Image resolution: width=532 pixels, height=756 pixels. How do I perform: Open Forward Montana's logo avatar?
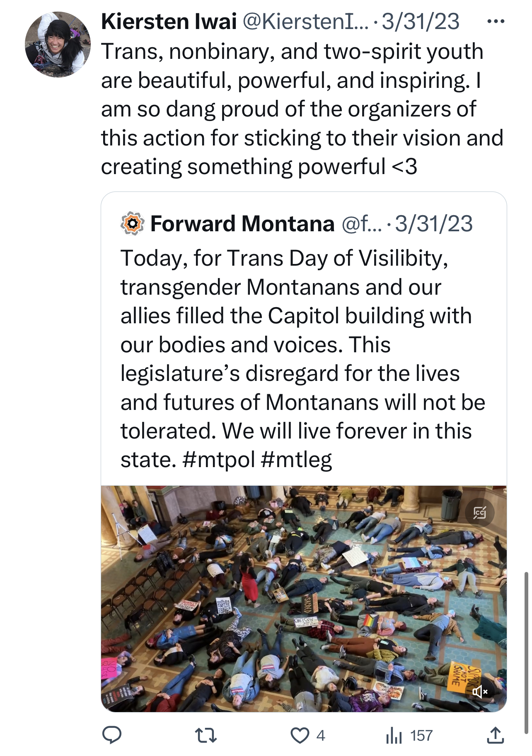click(132, 224)
